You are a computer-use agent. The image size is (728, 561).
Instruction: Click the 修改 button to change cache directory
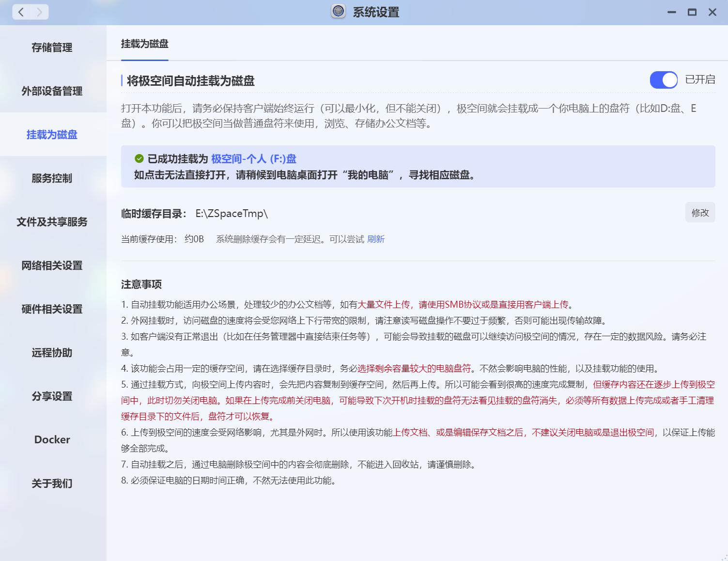(x=700, y=212)
